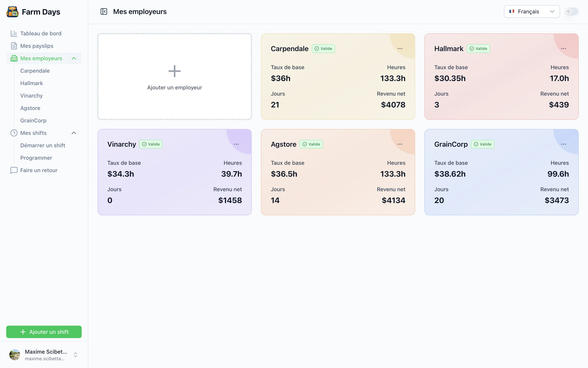Open Carpendale card three-dot menu
588x368 pixels.
(400, 49)
